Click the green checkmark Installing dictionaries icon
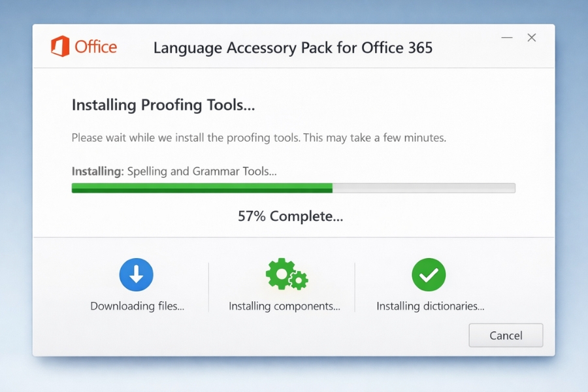Image resolution: width=588 pixels, height=392 pixels. (429, 274)
